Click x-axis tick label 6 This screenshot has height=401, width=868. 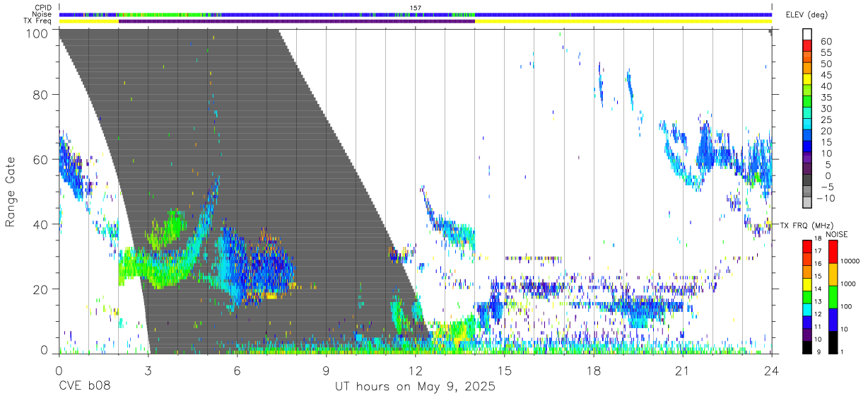[237, 370]
